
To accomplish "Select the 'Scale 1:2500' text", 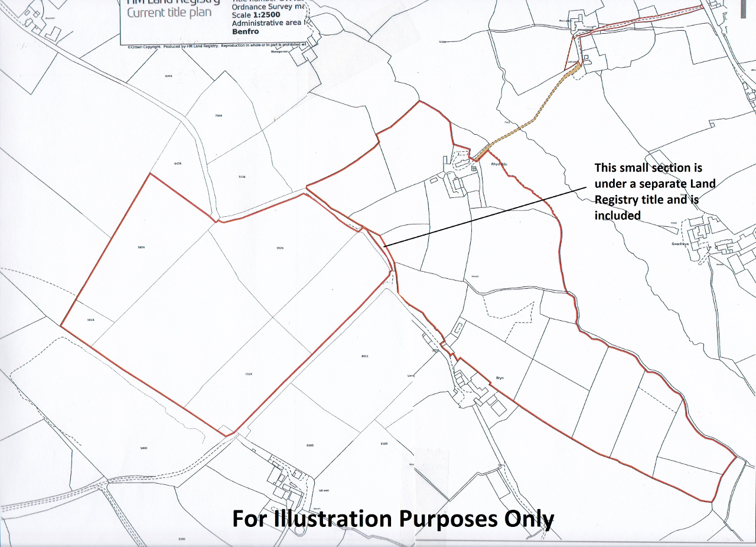I will [x=256, y=15].
